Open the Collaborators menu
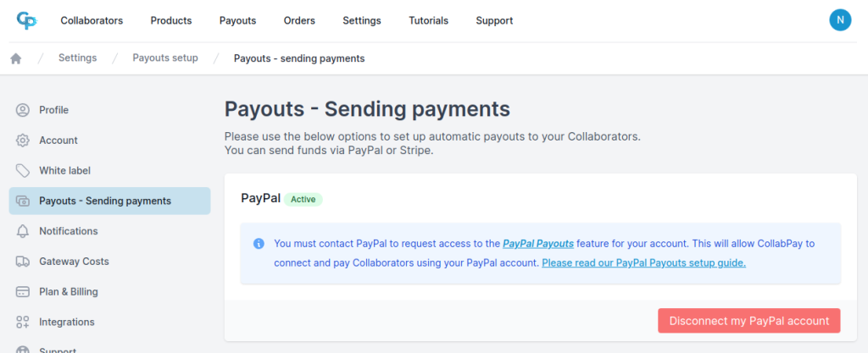The width and height of the screenshot is (868, 353). click(92, 20)
